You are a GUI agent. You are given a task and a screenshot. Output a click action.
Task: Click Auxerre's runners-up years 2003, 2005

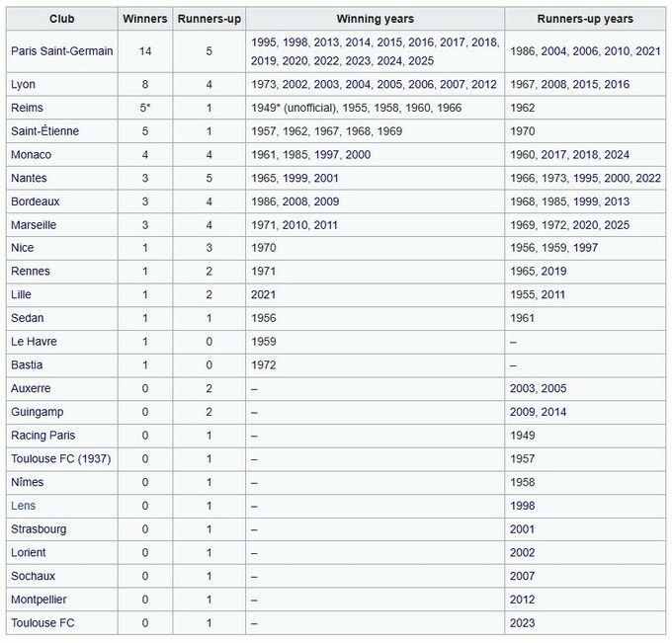tap(538, 389)
